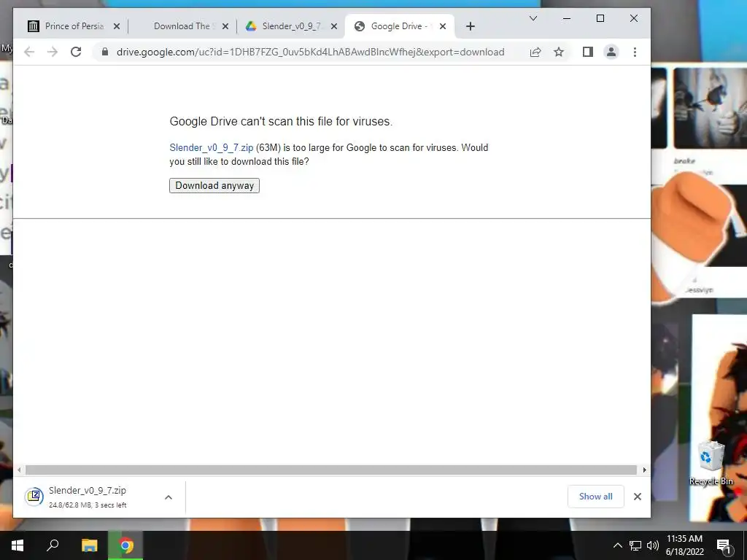747x560 pixels.
Task: Click the drive.google.com address bar
Action: (x=310, y=52)
